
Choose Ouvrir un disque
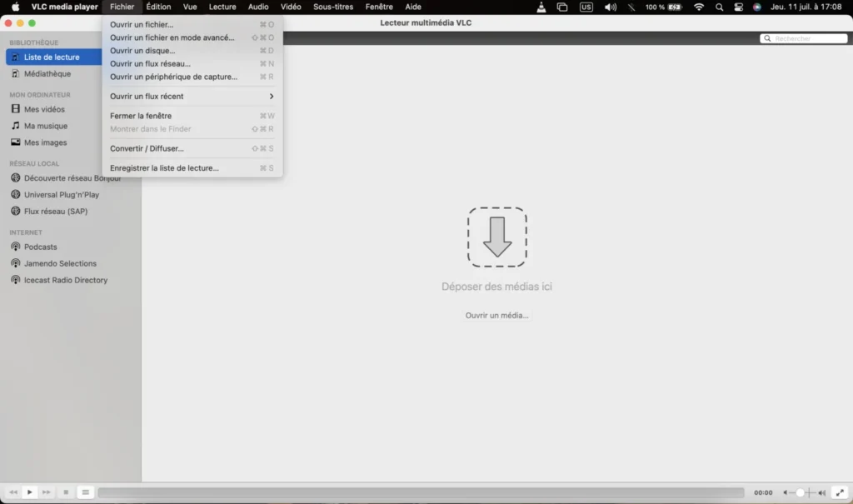point(192,51)
